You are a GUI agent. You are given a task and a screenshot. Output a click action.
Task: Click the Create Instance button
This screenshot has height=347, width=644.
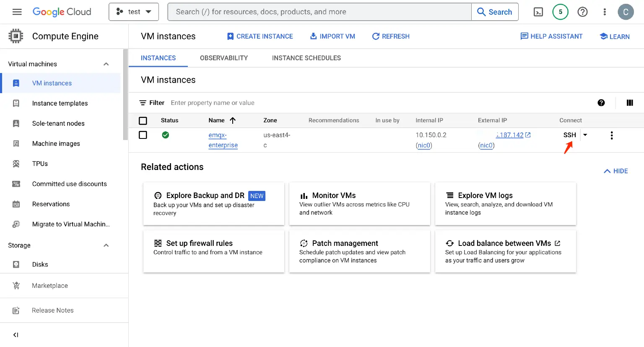260,37
